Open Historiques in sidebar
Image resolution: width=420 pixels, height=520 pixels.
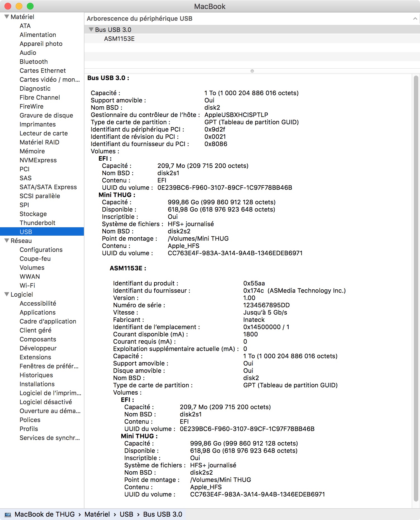(36, 375)
